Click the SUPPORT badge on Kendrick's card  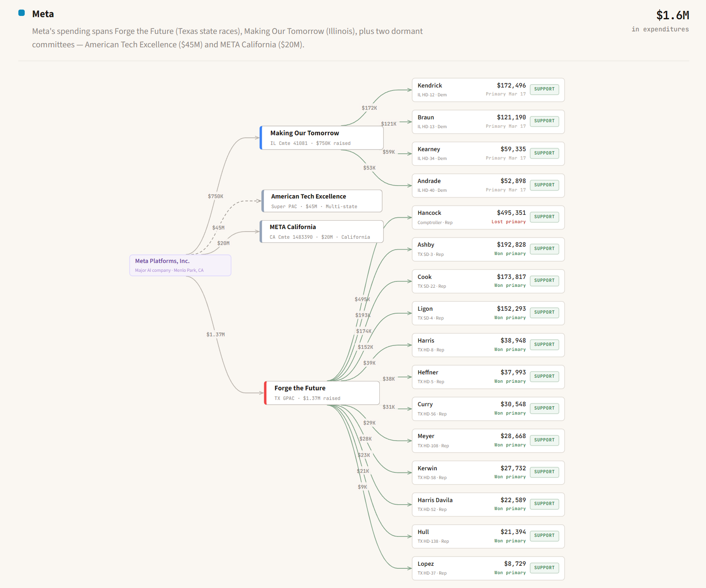(x=544, y=89)
